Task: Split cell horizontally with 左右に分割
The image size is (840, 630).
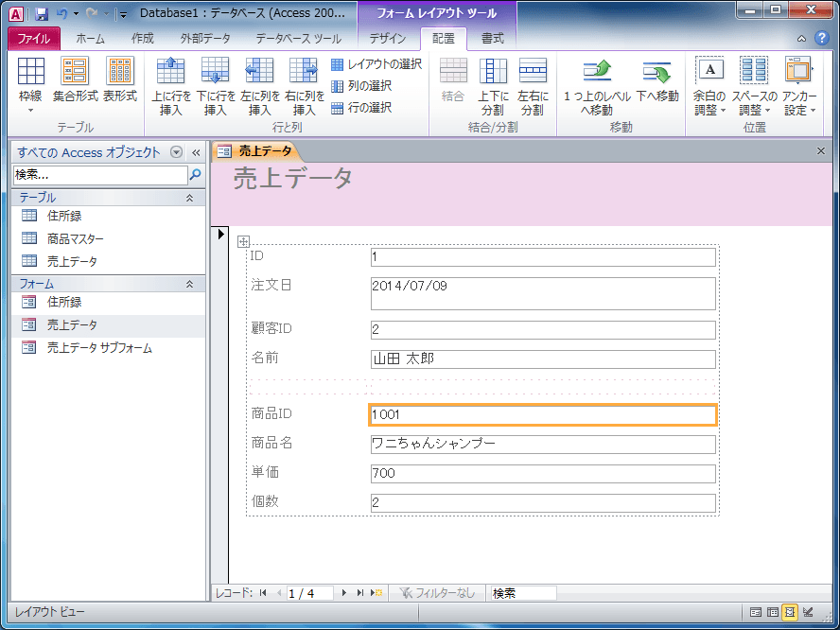Action: [x=533, y=86]
